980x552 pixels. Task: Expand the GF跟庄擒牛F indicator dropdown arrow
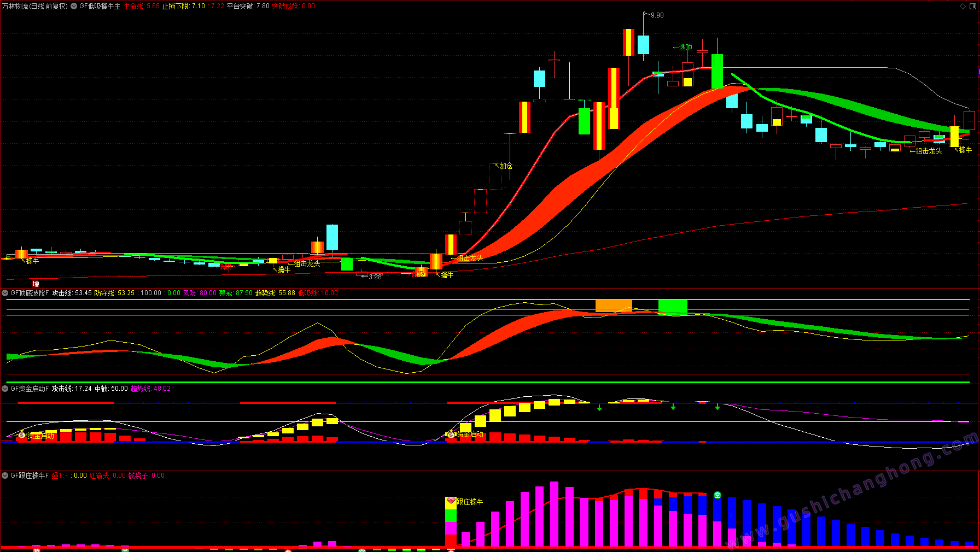[x=5, y=475]
